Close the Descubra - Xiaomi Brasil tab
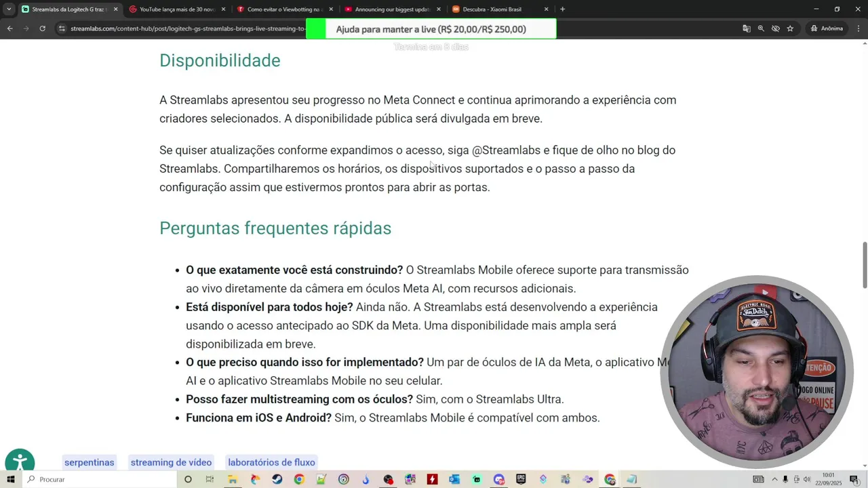This screenshot has width=868, height=488. pos(547,9)
